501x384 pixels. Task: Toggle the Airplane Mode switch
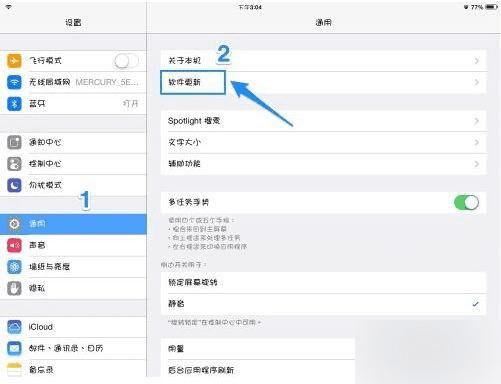pos(126,61)
